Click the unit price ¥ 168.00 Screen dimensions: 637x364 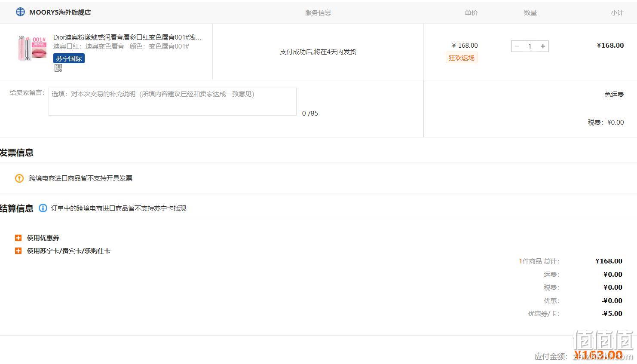pos(465,46)
